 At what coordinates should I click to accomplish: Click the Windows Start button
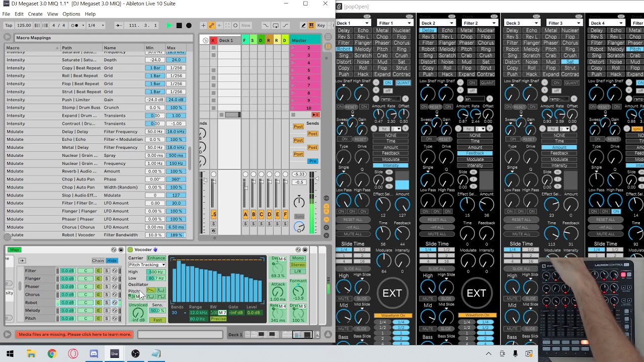coord(10,353)
